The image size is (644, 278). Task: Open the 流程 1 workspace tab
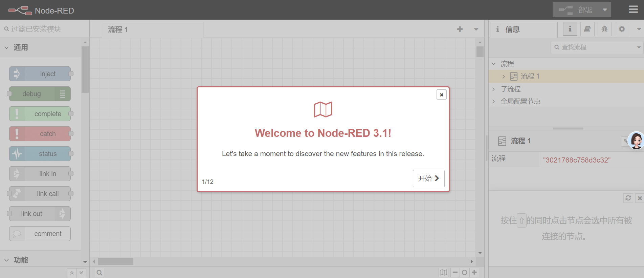click(x=152, y=30)
